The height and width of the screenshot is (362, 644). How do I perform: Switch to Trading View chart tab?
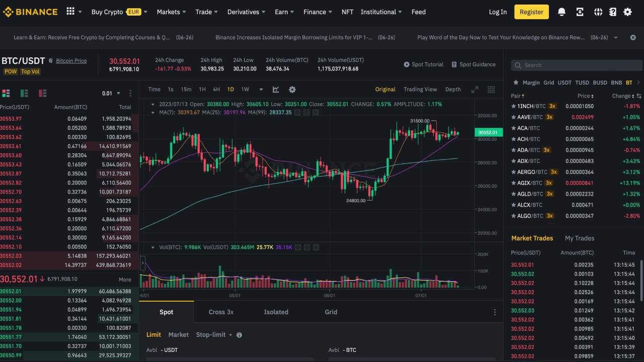(420, 89)
